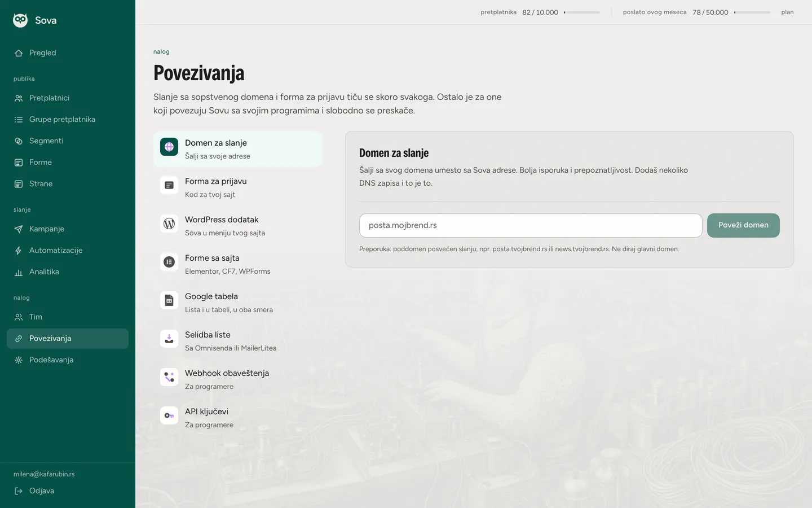Open the Forma za prijavu icon
The width and height of the screenshot is (812, 508).
(169, 185)
